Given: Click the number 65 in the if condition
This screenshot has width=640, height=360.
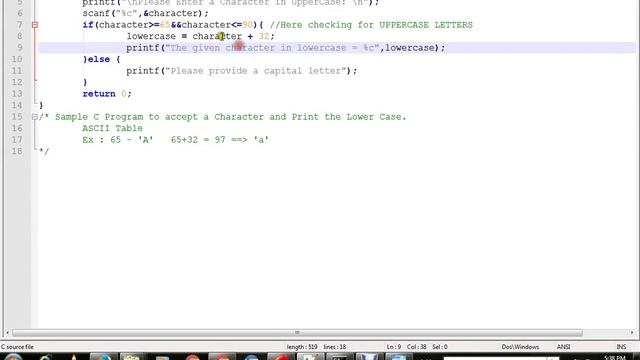Looking at the screenshot, I should [x=165, y=25].
